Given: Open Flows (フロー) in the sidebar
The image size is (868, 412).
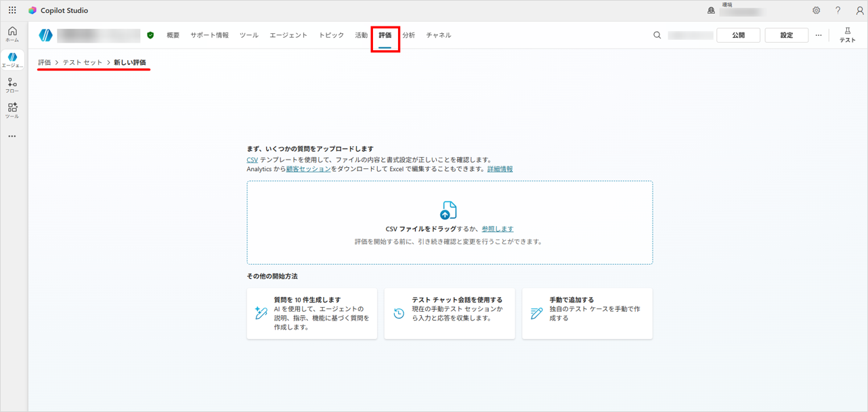Looking at the screenshot, I should point(12,85).
